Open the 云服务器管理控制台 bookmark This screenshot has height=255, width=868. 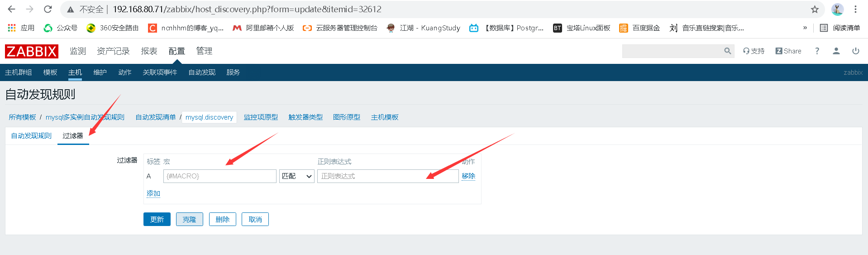click(340, 28)
